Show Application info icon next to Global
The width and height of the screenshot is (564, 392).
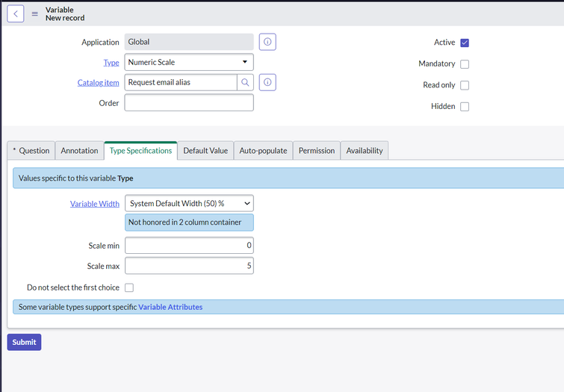267,42
